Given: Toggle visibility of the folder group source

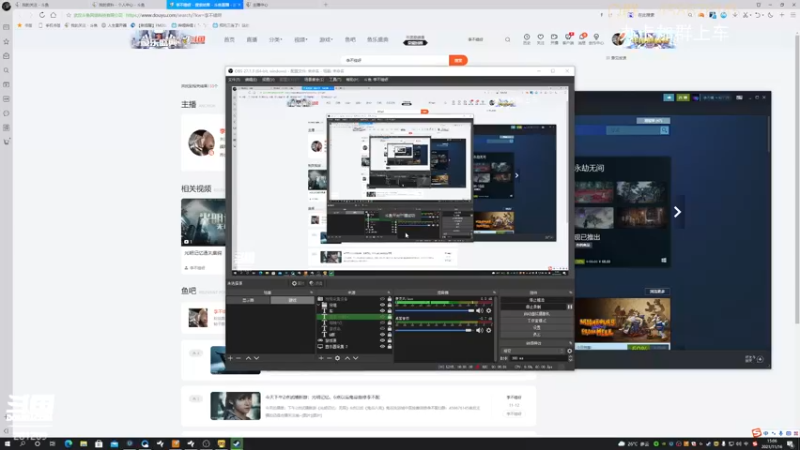Looking at the screenshot, I should point(382,305).
